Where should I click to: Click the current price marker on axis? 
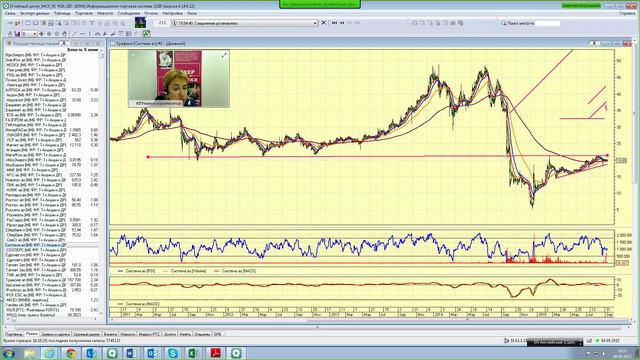[x=621, y=160]
